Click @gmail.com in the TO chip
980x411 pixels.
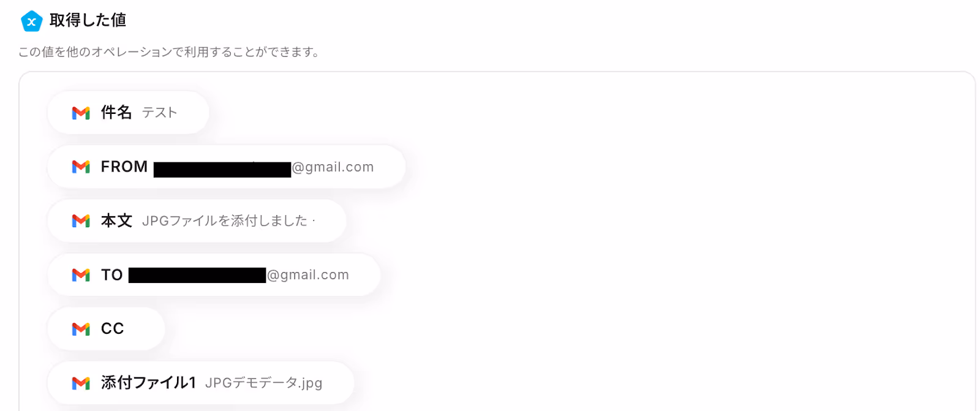[308, 275]
